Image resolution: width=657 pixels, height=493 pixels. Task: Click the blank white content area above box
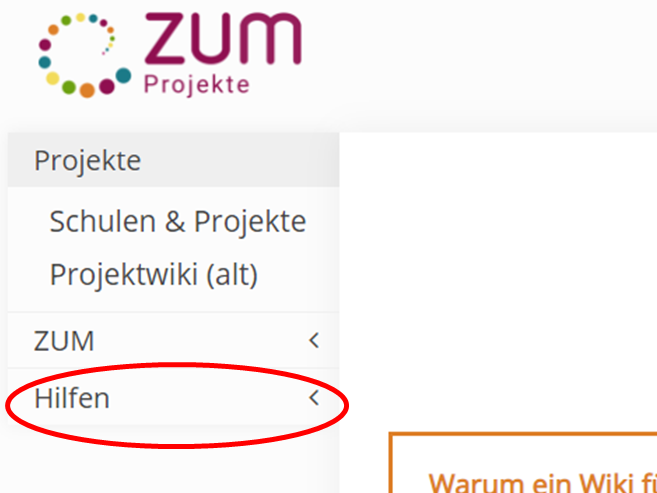tap(499, 281)
